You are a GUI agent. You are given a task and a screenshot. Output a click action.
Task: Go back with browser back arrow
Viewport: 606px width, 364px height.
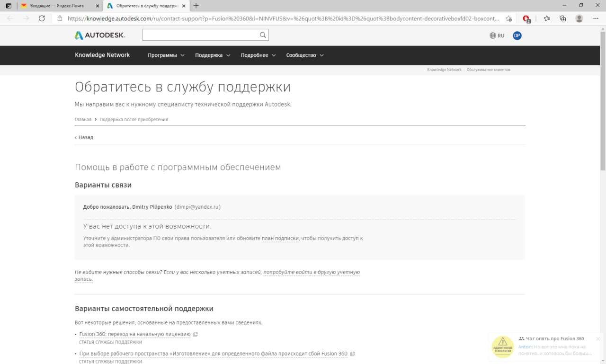[x=10, y=18]
